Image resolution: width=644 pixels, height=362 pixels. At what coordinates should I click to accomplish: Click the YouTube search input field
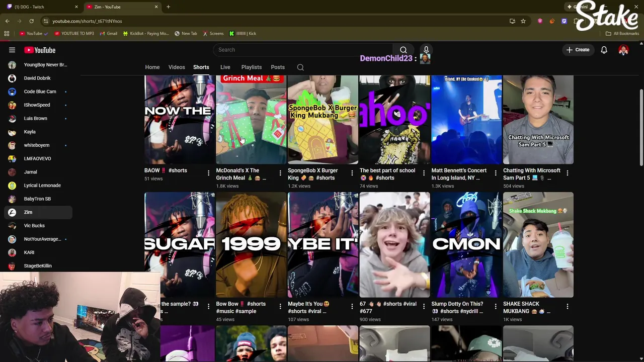(303, 50)
